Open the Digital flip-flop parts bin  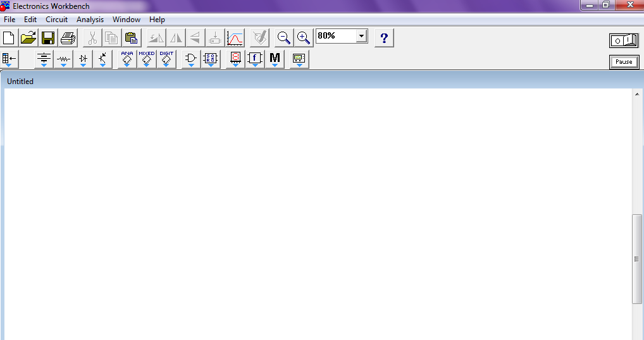pyautogui.click(x=211, y=59)
